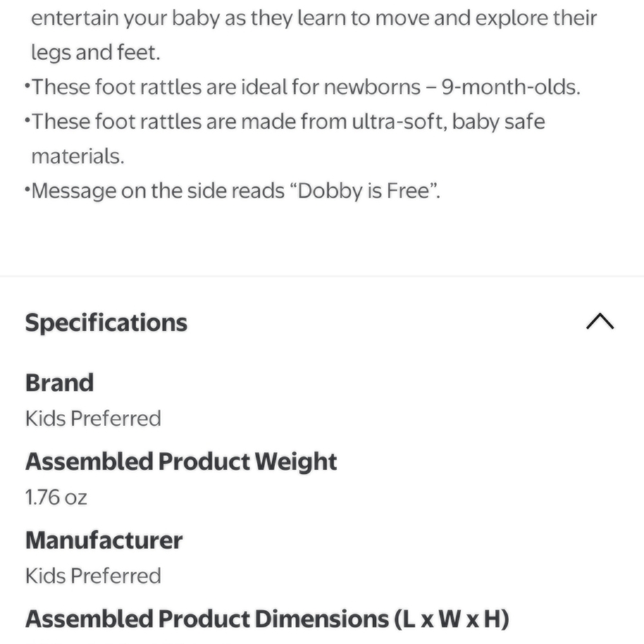Select the Assembled Product Dimensions (L x W x H) label
Image resolution: width=644 pixels, height=644 pixels.
(267, 619)
